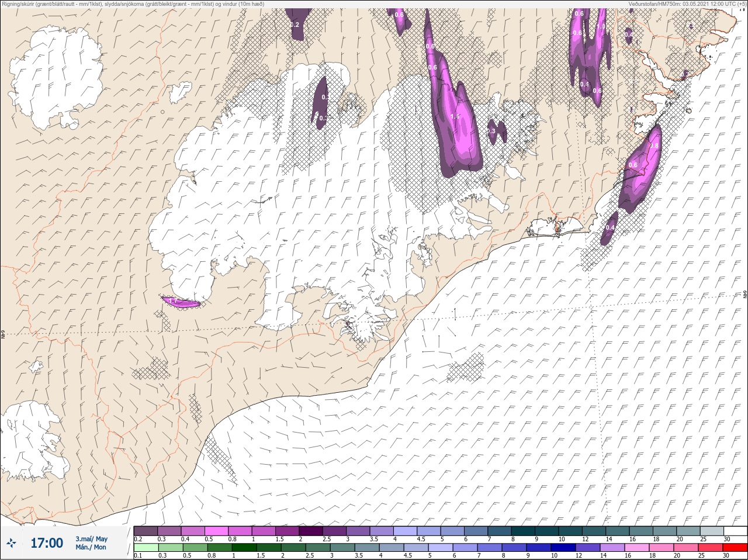Select the 8 dark teal upper legend swatch

[x=523, y=531]
